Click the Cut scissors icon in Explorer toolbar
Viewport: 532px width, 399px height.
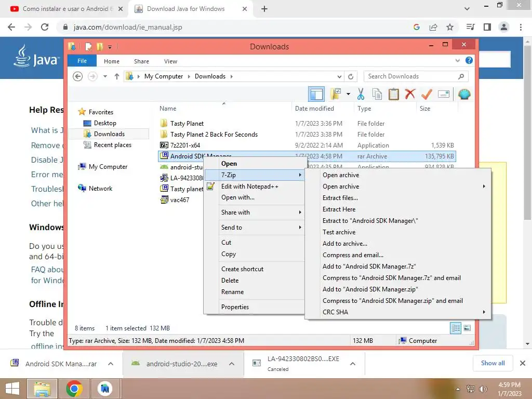coord(361,94)
